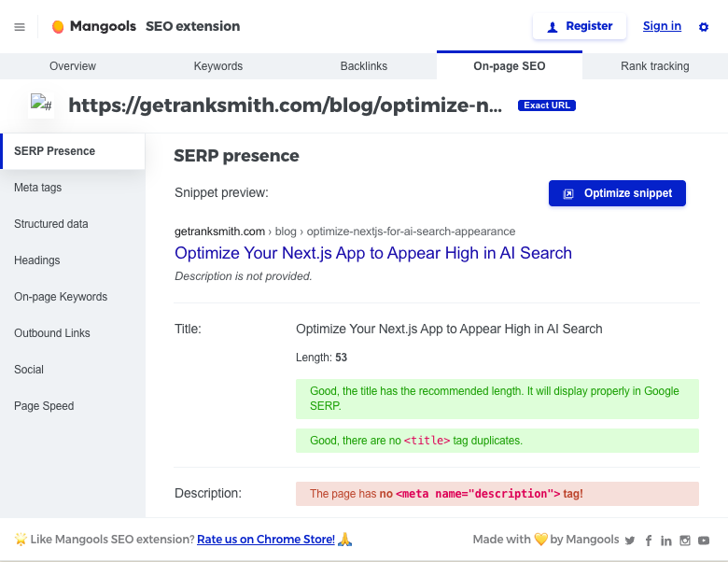Image resolution: width=728 pixels, height=562 pixels.
Task: Open Mangools Facebook icon link
Action: 649,541
